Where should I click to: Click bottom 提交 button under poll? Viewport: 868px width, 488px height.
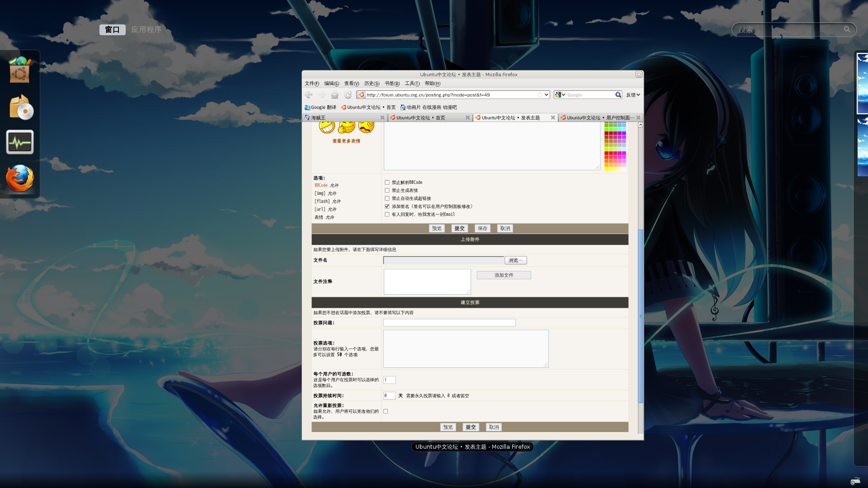click(x=471, y=427)
